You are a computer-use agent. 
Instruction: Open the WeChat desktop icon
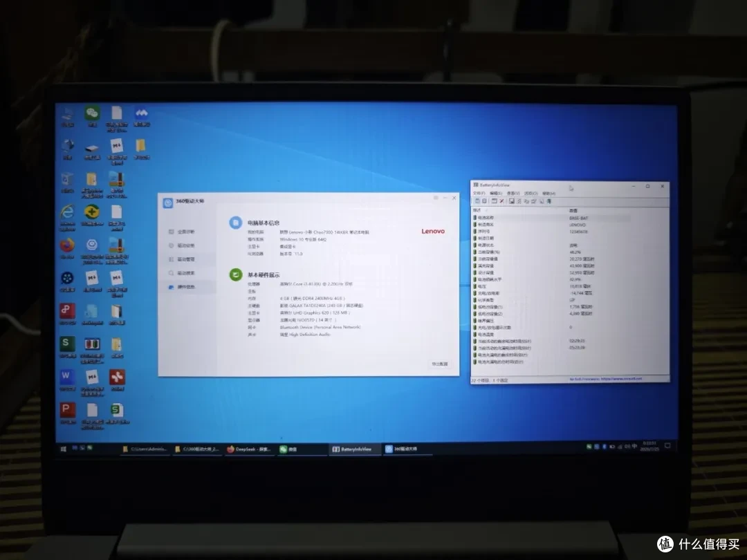click(x=92, y=115)
